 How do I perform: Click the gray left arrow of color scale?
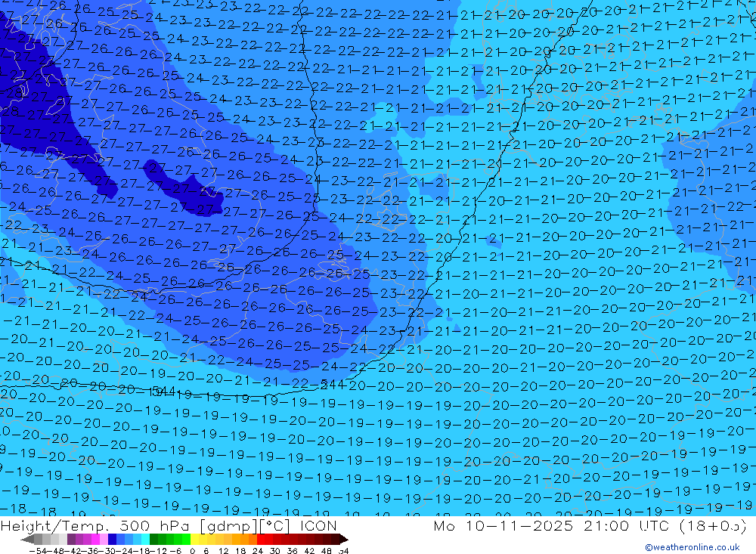point(27,539)
